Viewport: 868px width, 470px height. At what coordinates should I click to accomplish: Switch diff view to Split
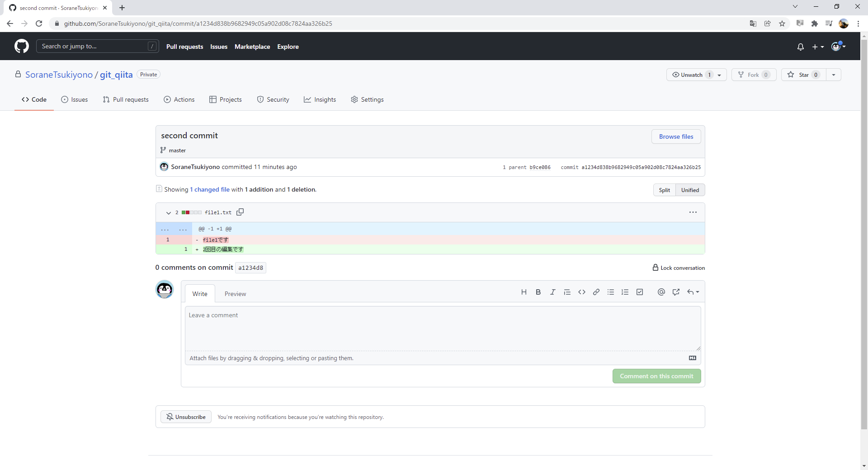pos(664,190)
